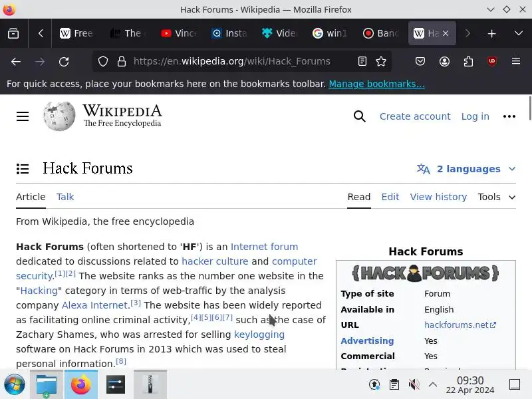Open tracking protection shield icon
This screenshot has width=532, height=399.
click(x=103, y=61)
